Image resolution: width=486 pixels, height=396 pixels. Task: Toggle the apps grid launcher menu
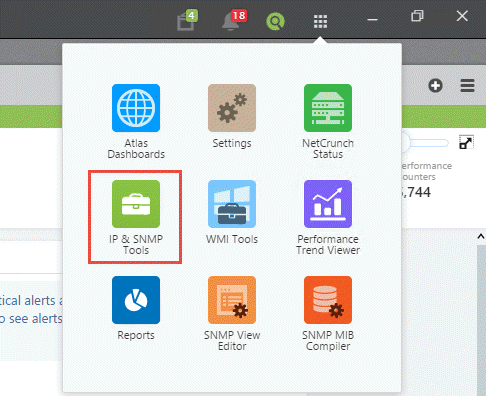pyautogui.click(x=320, y=22)
